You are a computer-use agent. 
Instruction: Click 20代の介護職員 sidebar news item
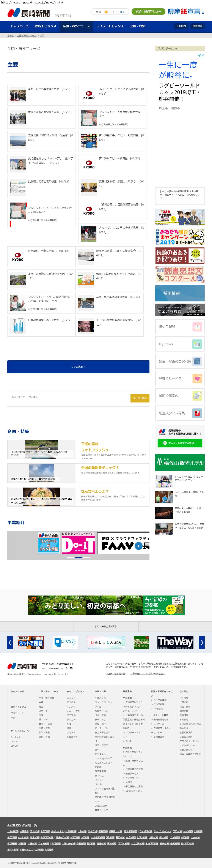tap(180, 497)
